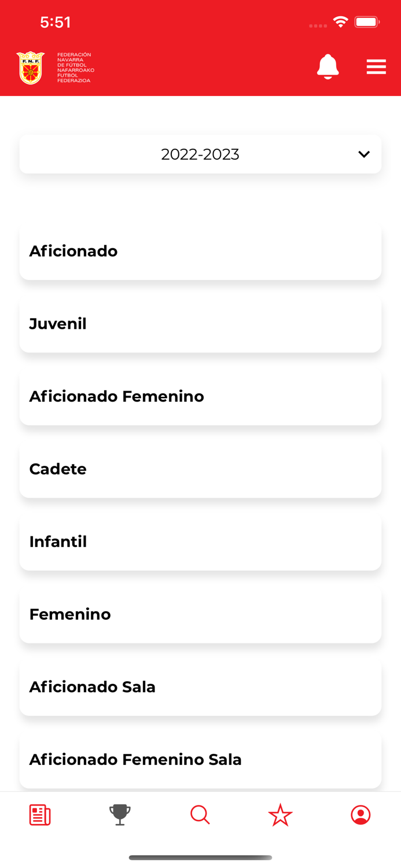View favorites with the star icon
This screenshot has height=868, width=401.
280,815
